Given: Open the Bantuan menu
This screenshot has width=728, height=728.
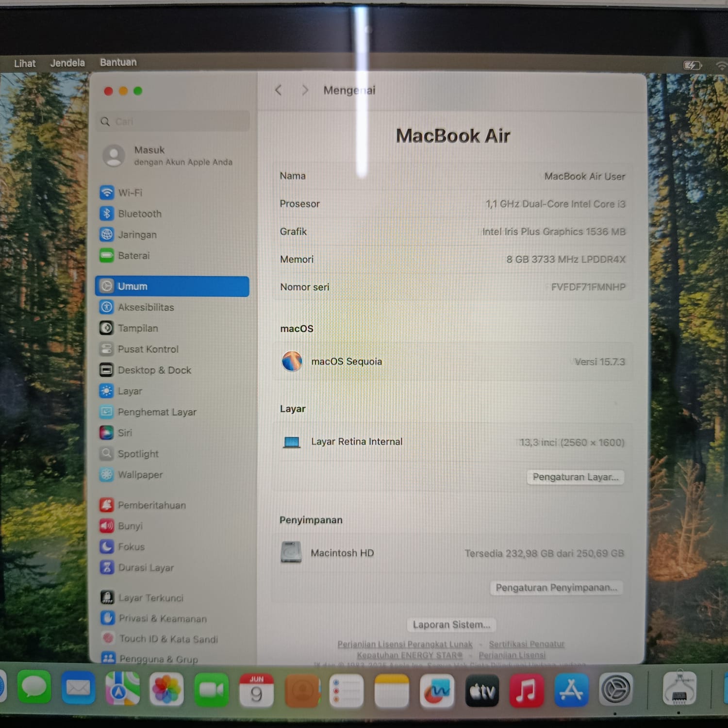Looking at the screenshot, I should pos(118,63).
